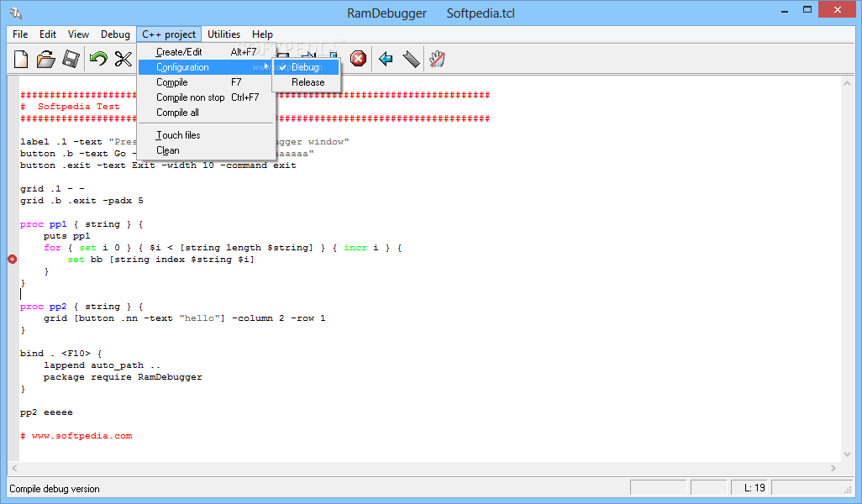This screenshot has height=504, width=862.
Task: Expand the Configuration submenu
Action: [206, 67]
